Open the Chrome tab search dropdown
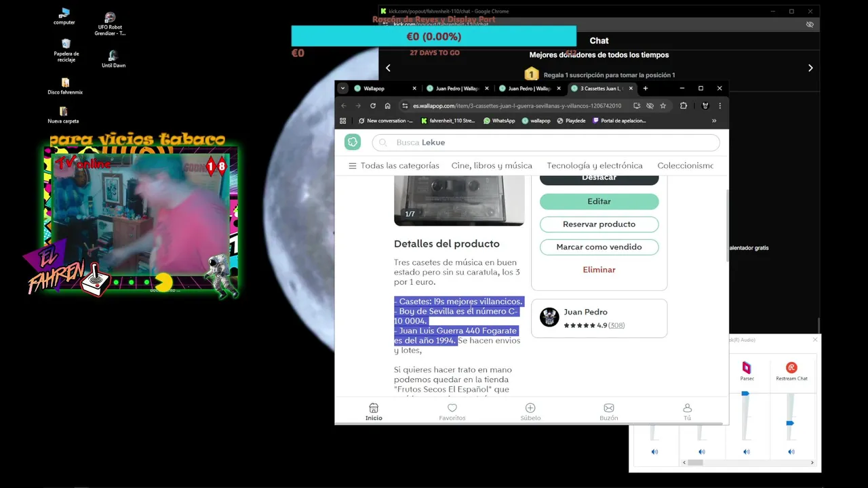The height and width of the screenshot is (488, 868). (x=342, y=88)
